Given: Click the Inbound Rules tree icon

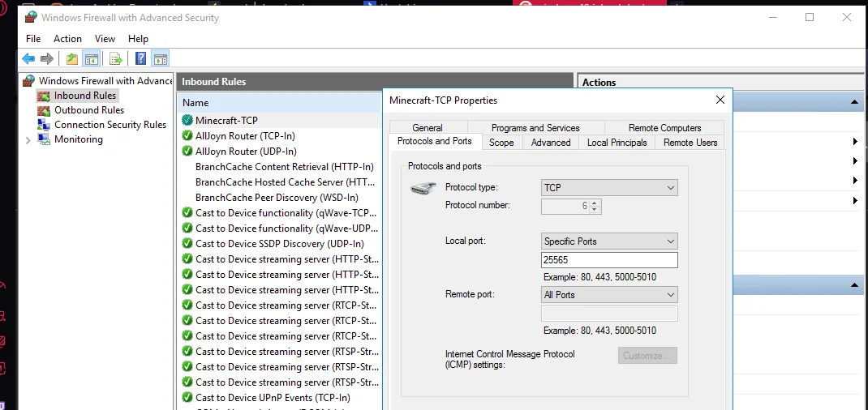Looking at the screenshot, I should pos(44,96).
